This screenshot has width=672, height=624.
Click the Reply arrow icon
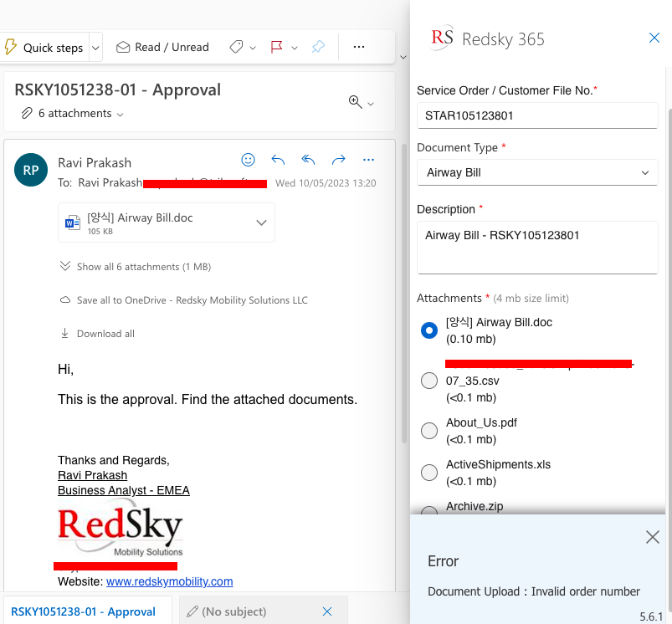(278, 160)
